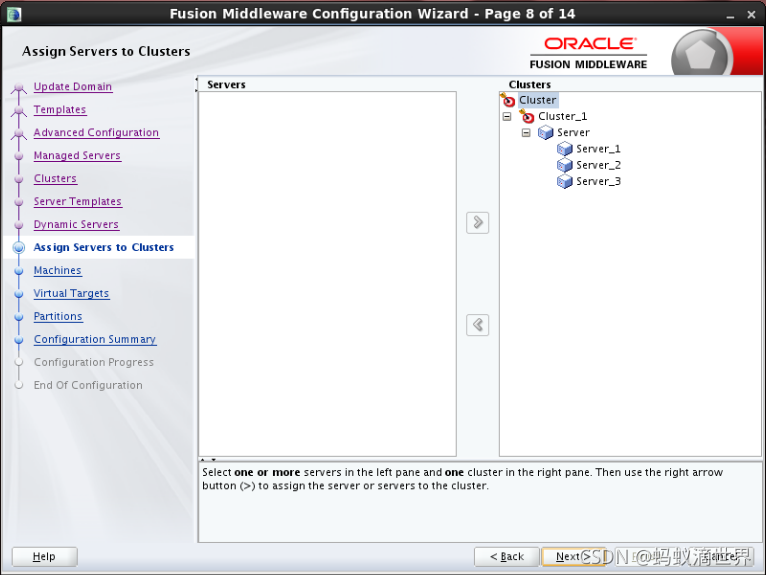Go to the Machines step
Viewport: 766px width, 575px height.
tap(58, 270)
